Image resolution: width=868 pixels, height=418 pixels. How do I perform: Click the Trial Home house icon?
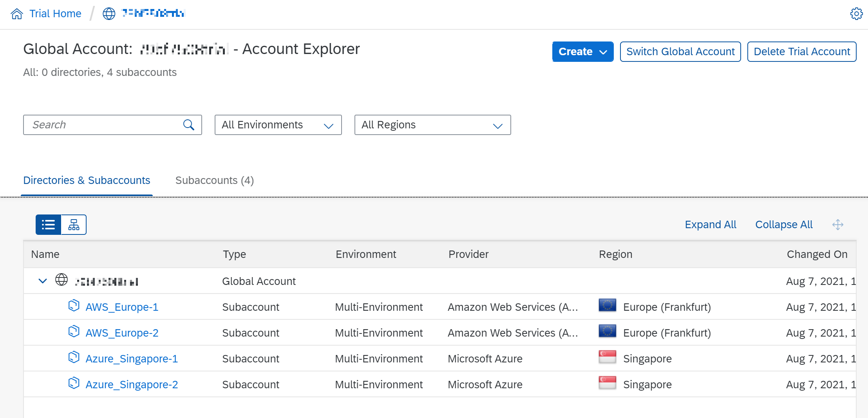point(17,14)
